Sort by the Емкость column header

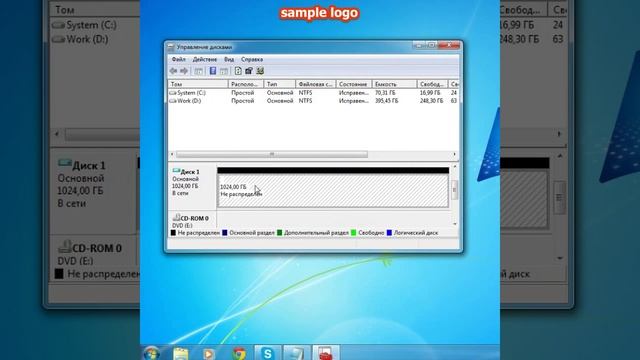click(x=394, y=84)
